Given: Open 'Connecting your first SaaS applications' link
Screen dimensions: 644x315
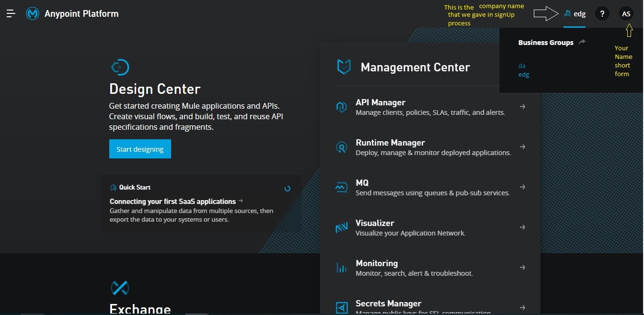Looking at the screenshot, I should [172, 202].
